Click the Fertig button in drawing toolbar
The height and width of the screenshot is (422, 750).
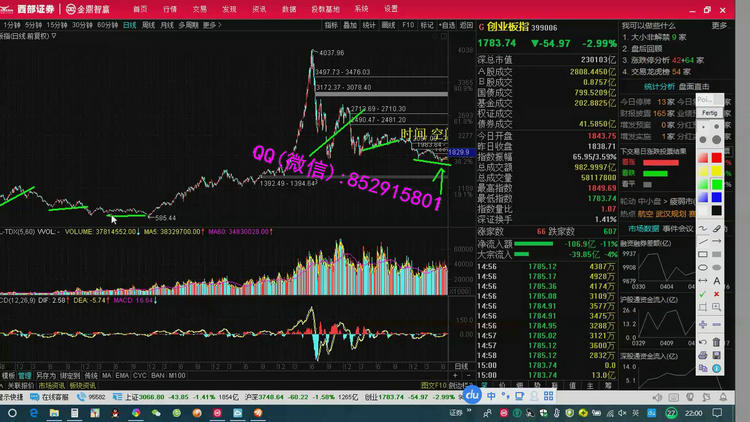point(709,113)
